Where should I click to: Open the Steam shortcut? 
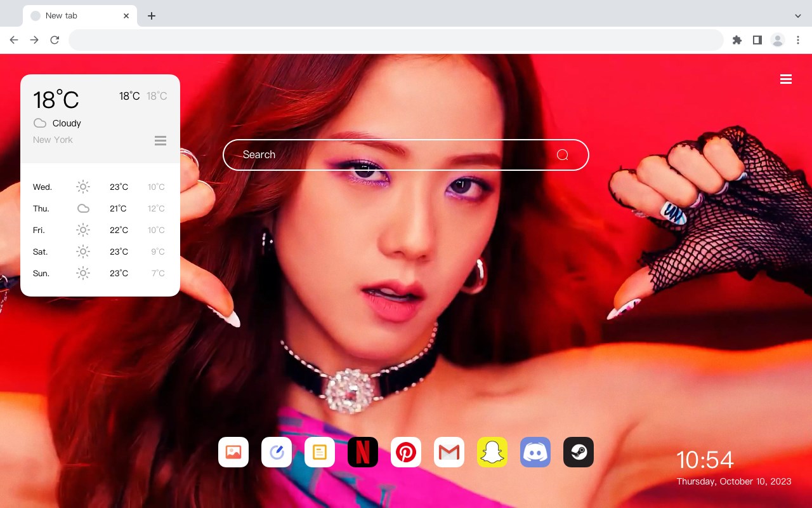579,452
